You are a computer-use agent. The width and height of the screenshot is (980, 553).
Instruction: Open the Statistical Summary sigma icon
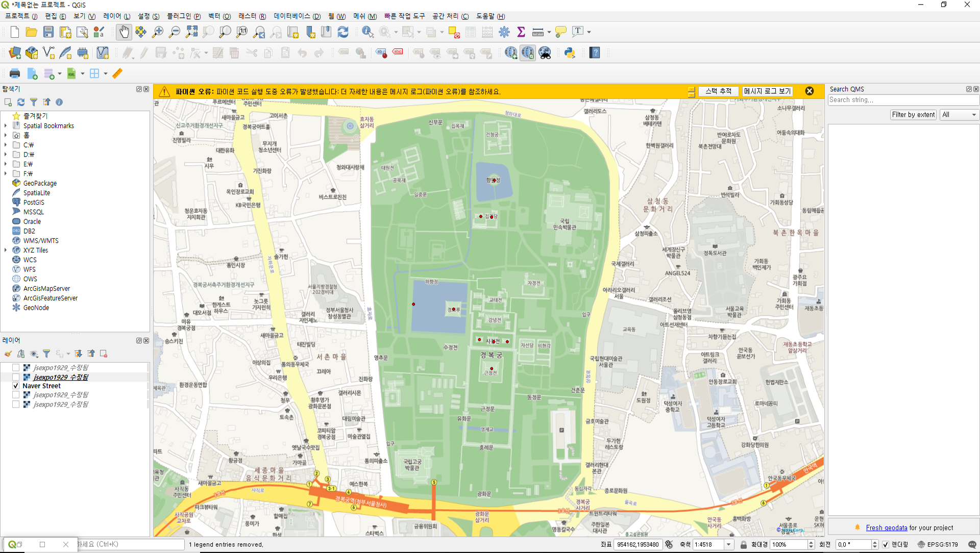tap(521, 32)
